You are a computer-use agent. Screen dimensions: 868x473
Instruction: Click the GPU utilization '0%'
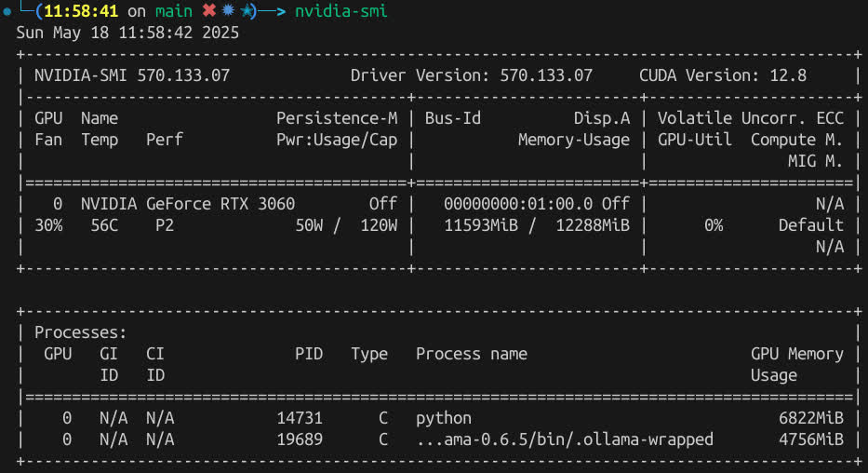713,225
